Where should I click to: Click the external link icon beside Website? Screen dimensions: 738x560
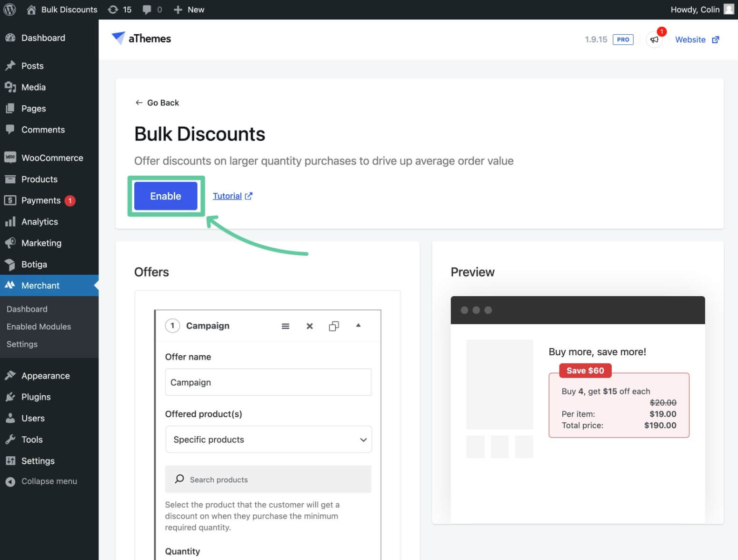click(x=715, y=40)
